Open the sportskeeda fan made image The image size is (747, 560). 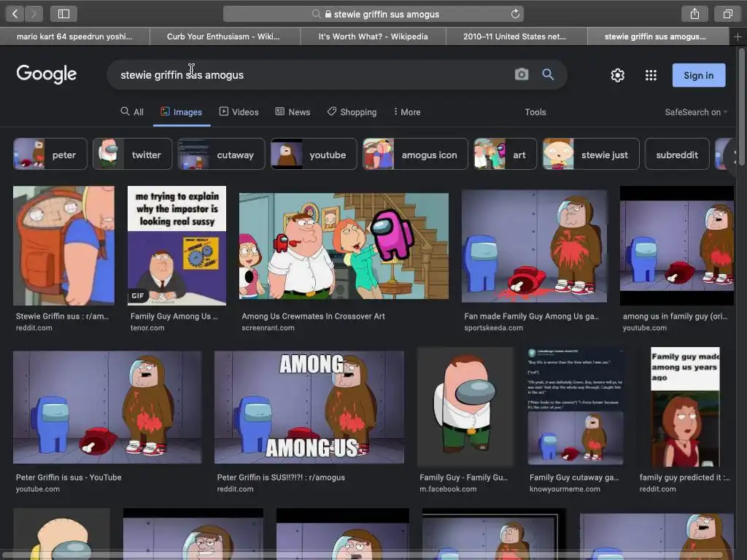(534, 246)
